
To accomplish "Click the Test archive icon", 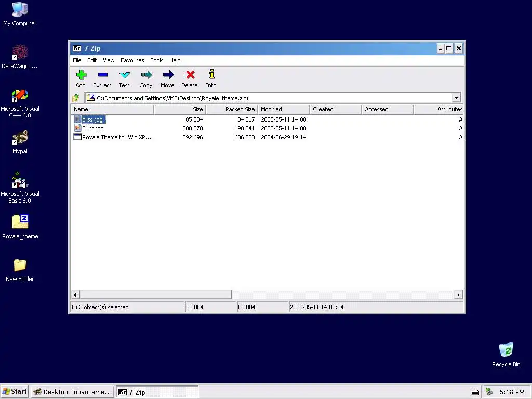I will [x=125, y=75].
